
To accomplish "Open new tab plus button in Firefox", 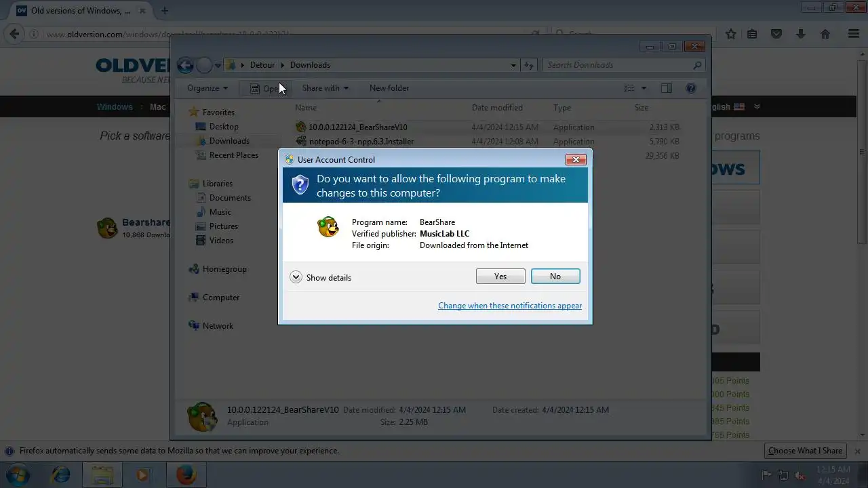I will click(x=164, y=10).
